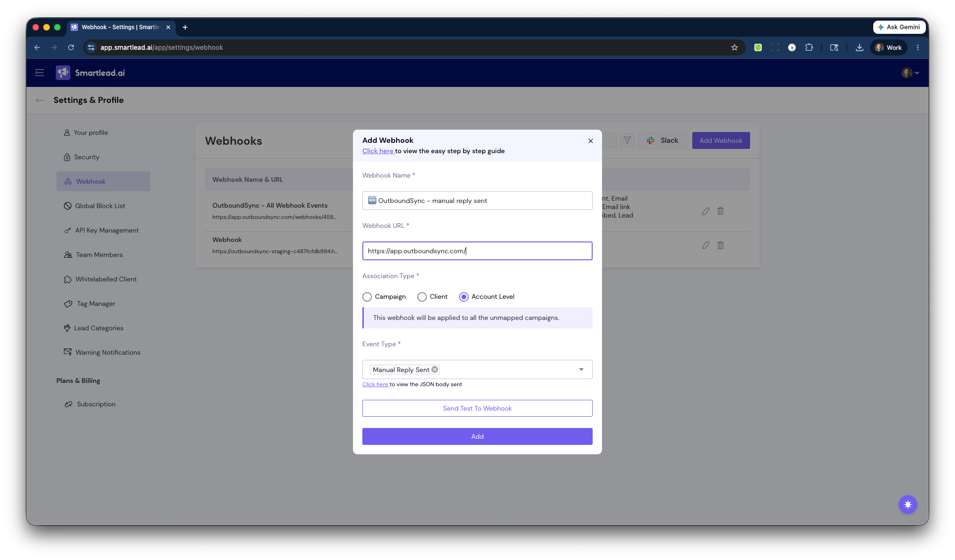This screenshot has width=955, height=560.
Task: Click the browser forward arrow
Action: coord(54,47)
